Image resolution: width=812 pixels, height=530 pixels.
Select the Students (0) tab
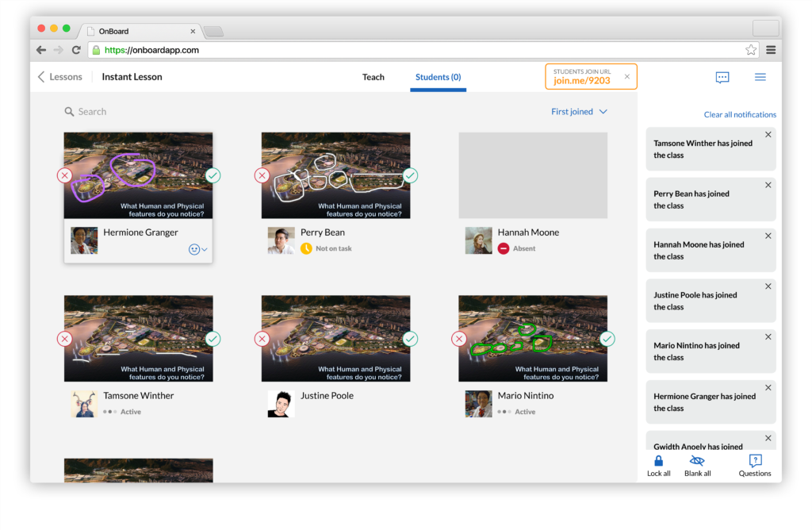(x=438, y=77)
